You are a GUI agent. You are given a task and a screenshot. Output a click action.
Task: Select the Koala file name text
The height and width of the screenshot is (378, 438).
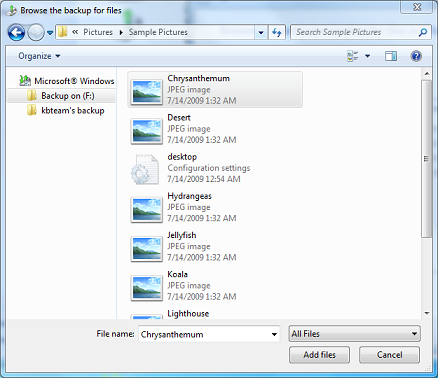[x=177, y=274]
